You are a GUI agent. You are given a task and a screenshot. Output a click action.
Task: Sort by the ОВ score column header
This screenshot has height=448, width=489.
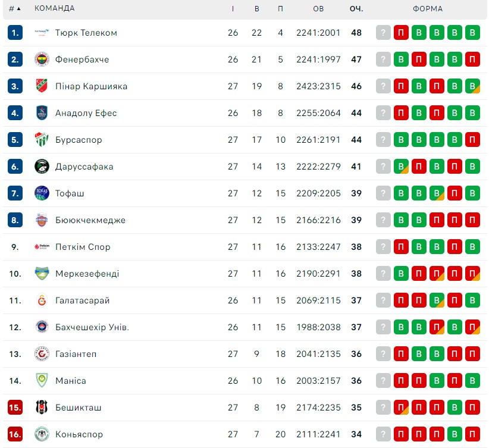pyautogui.click(x=318, y=9)
